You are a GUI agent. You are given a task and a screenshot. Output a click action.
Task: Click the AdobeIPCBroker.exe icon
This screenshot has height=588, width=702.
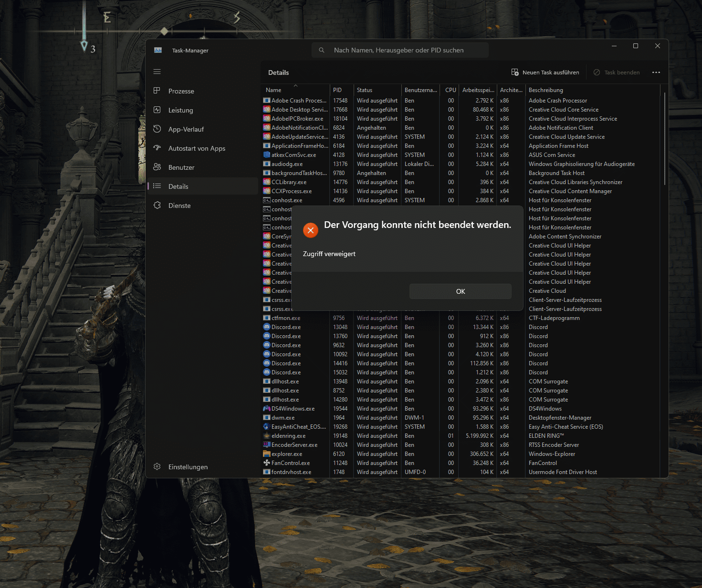(x=267, y=119)
